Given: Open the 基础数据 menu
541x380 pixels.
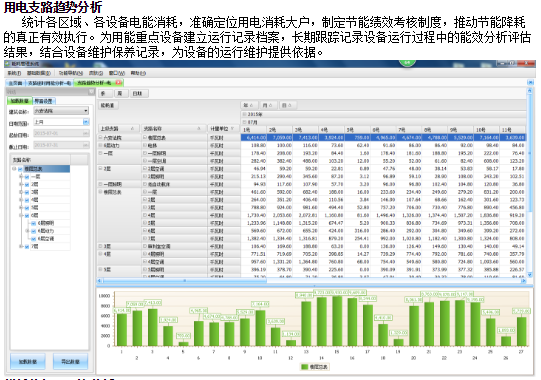Looking at the screenshot, I should pos(39,73).
